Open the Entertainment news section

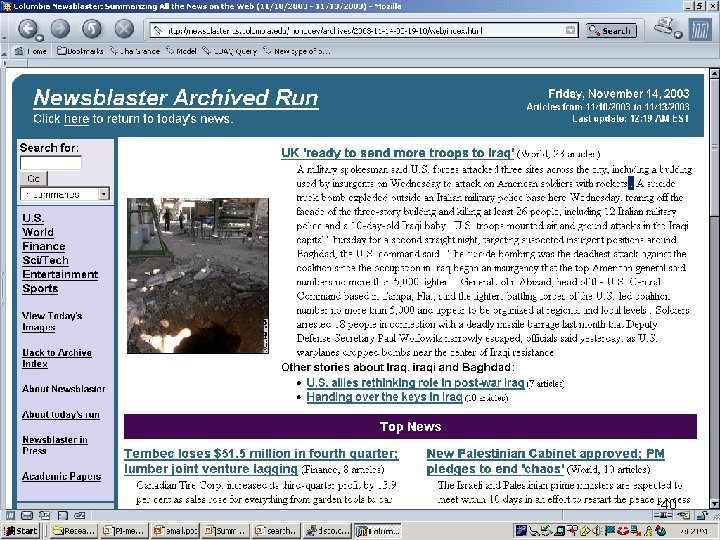pos(60,275)
